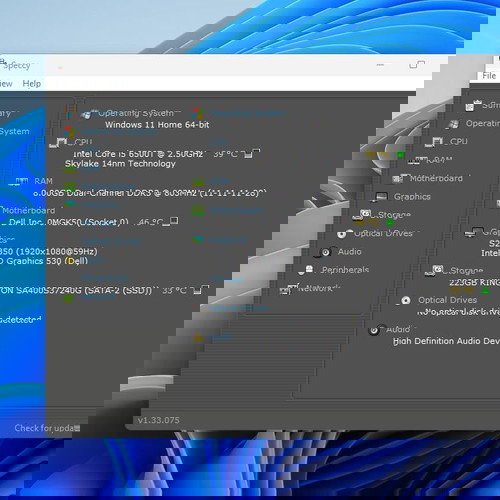Click the Windows flag icon beside the Operating System heading

click(x=86, y=114)
